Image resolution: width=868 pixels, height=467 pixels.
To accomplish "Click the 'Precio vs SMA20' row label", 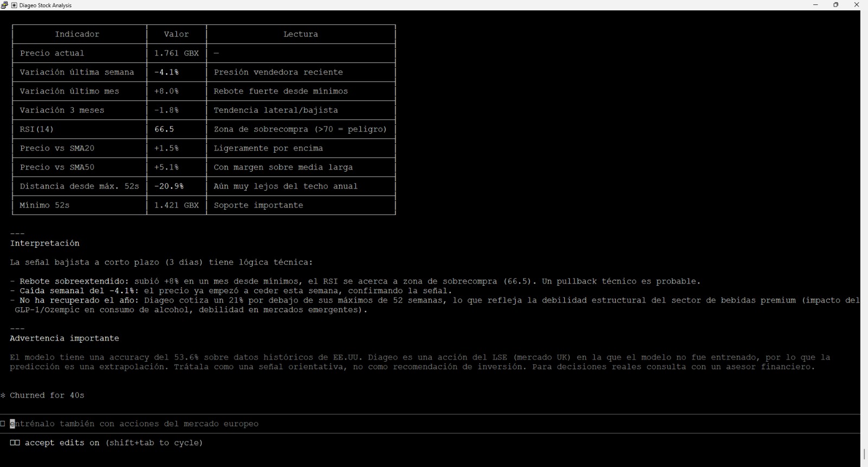I will [57, 148].
